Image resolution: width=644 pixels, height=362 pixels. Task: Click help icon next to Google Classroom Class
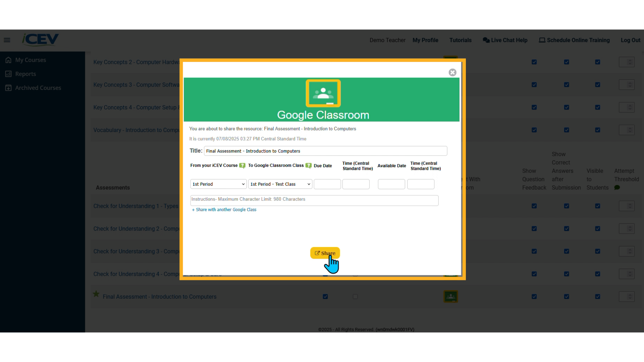309,166
